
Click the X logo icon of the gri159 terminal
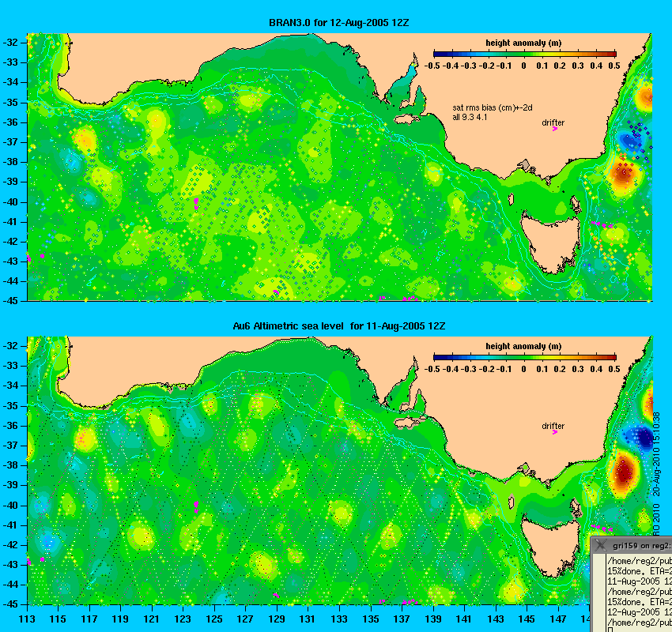600,545
